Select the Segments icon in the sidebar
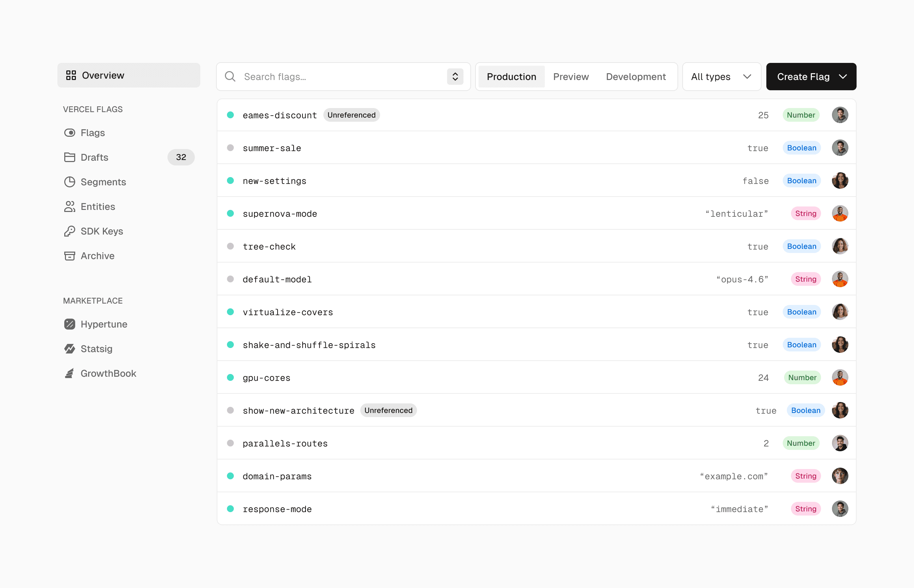The height and width of the screenshot is (588, 914). point(70,182)
